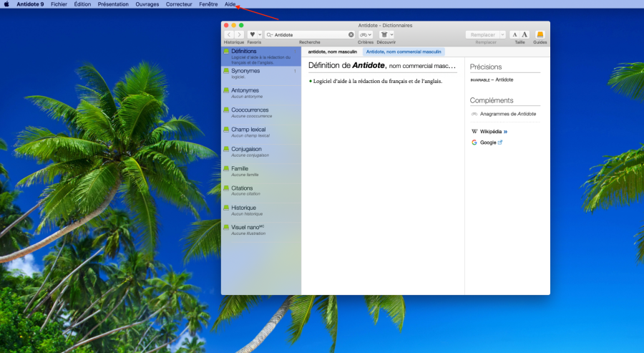This screenshot has width=644, height=353.
Task: Select the Visuel nano dictionary
Action: coord(261,232)
